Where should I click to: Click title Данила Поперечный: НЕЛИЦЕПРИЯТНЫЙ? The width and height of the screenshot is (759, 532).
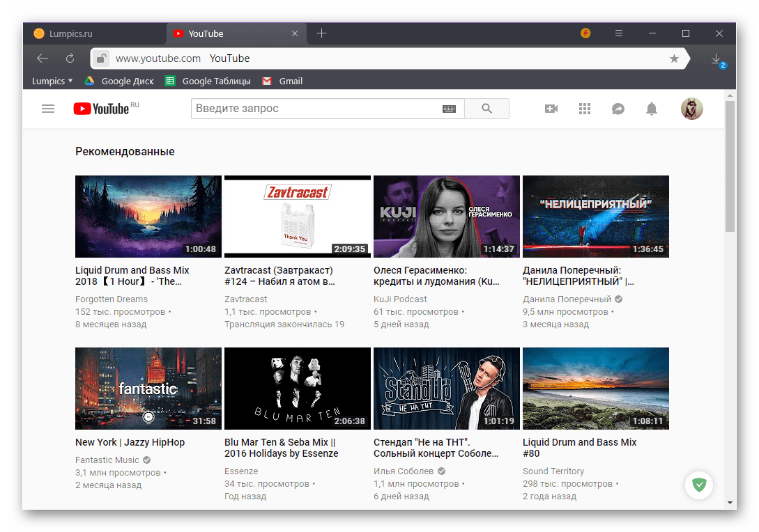coord(578,276)
